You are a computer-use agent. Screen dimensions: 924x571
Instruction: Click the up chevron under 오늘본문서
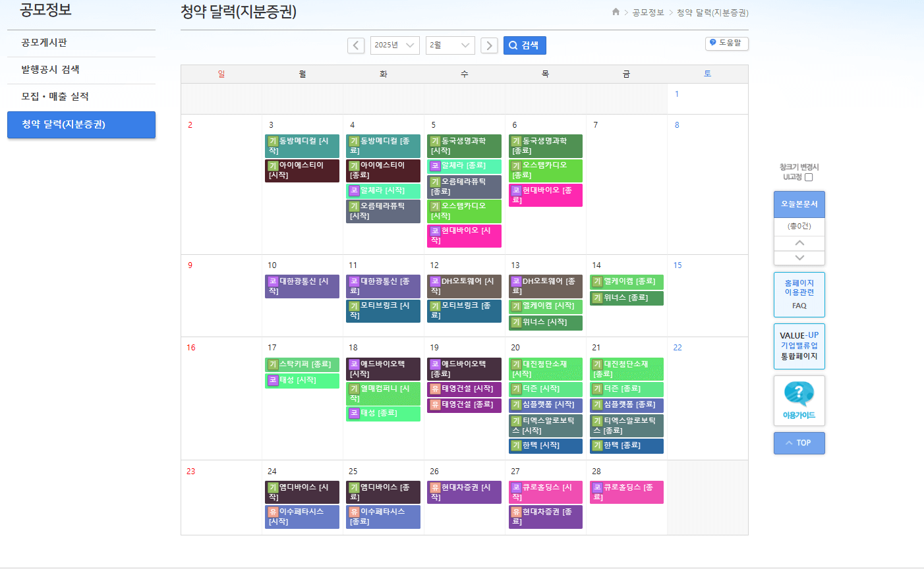pos(799,243)
